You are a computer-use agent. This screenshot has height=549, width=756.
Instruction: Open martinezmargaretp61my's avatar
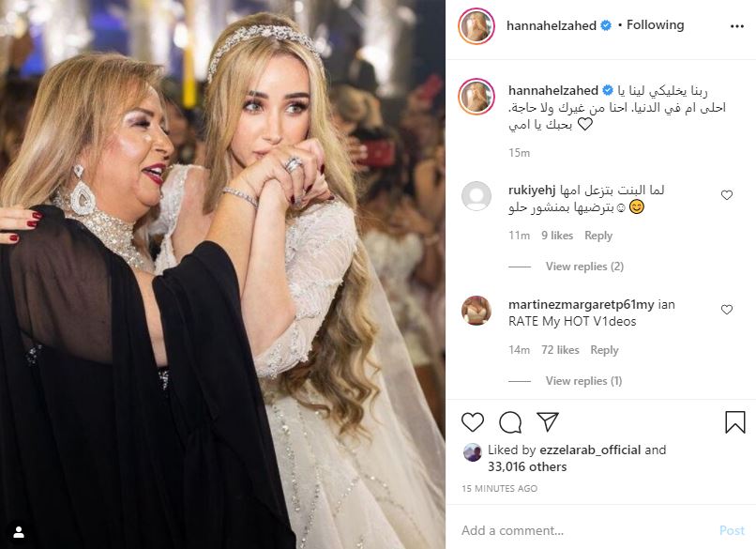(476, 311)
